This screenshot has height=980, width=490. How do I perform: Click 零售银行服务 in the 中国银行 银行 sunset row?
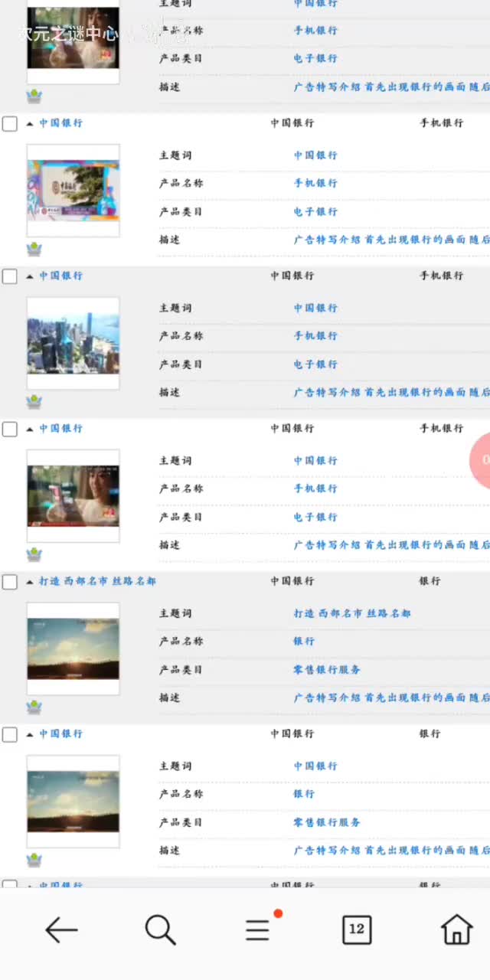tap(327, 822)
